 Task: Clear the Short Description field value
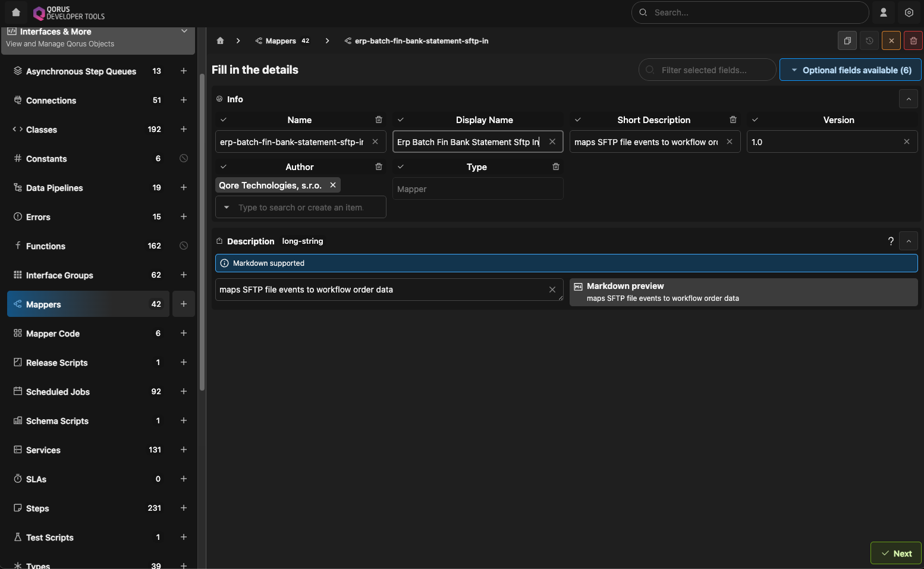730,142
